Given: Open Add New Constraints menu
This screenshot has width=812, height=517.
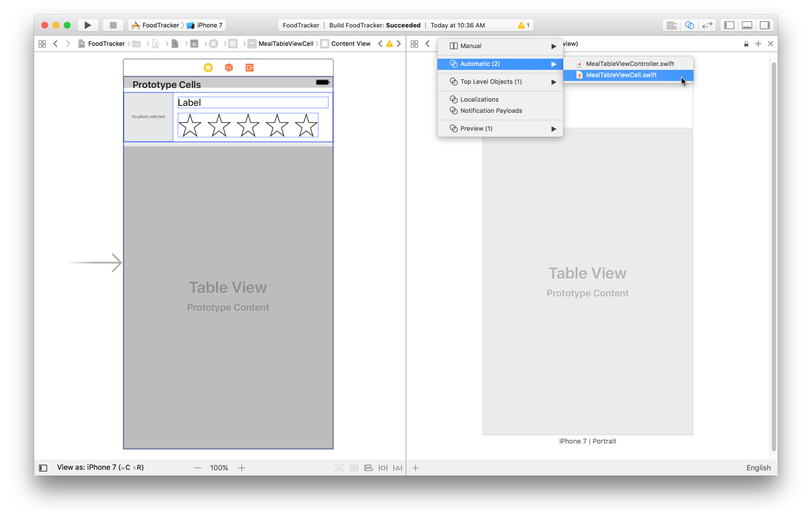Looking at the screenshot, I should point(383,468).
